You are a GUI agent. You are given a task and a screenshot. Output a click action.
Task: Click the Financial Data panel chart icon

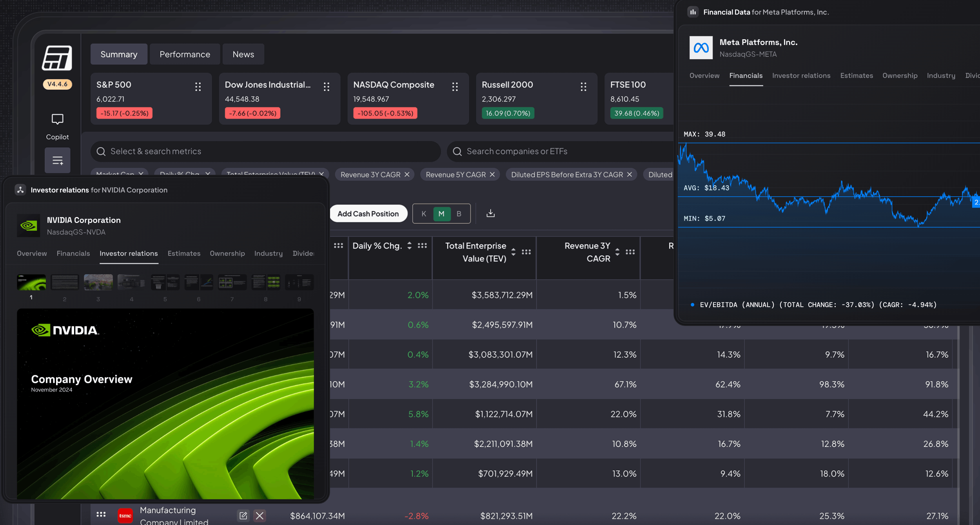693,12
